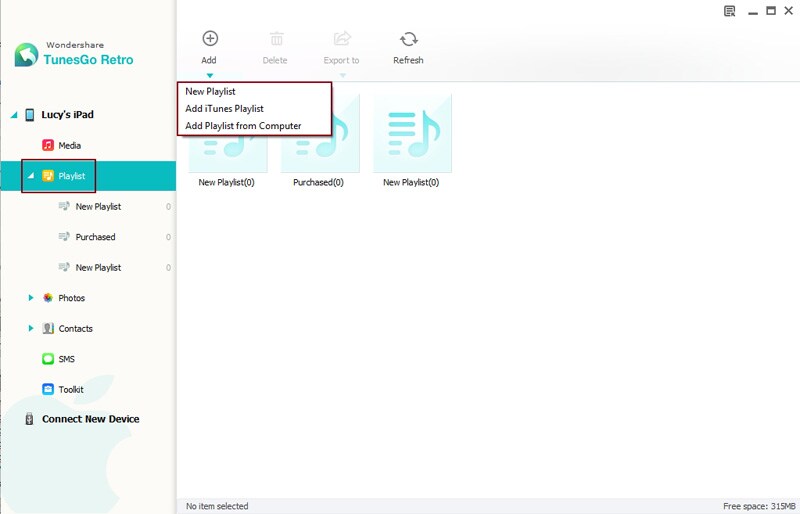Select the last New Playlist sidebar label
This screenshot has height=514, width=800.
point(98,267)
